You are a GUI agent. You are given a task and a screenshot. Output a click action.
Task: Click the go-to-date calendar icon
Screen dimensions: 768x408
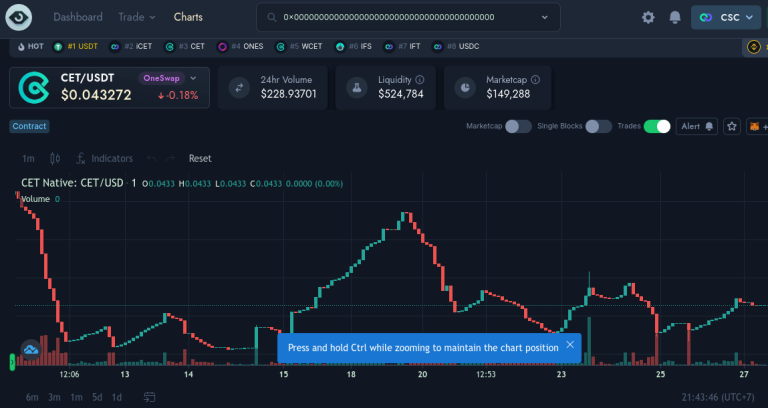(148, 397)
